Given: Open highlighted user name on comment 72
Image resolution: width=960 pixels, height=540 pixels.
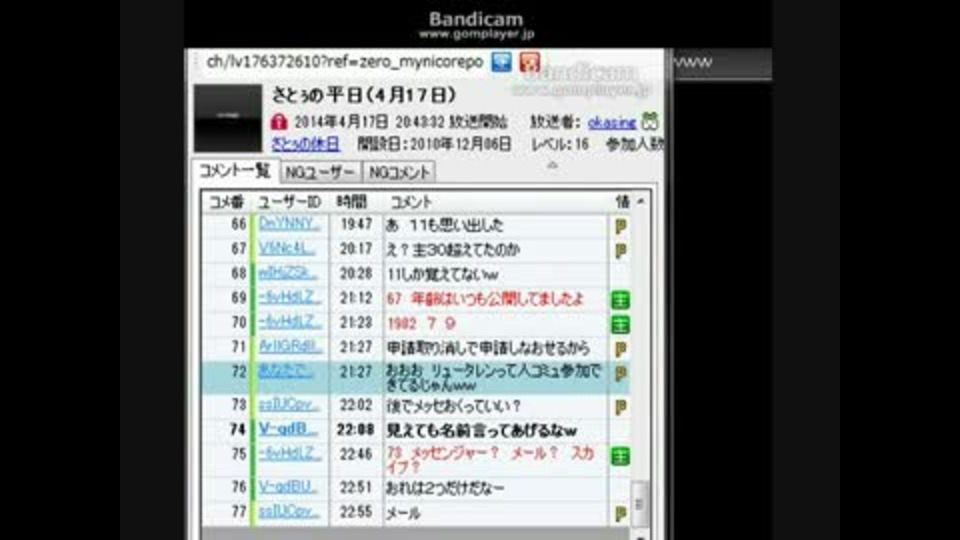Looking at the screenshot, I should click(x=286, y=370).
